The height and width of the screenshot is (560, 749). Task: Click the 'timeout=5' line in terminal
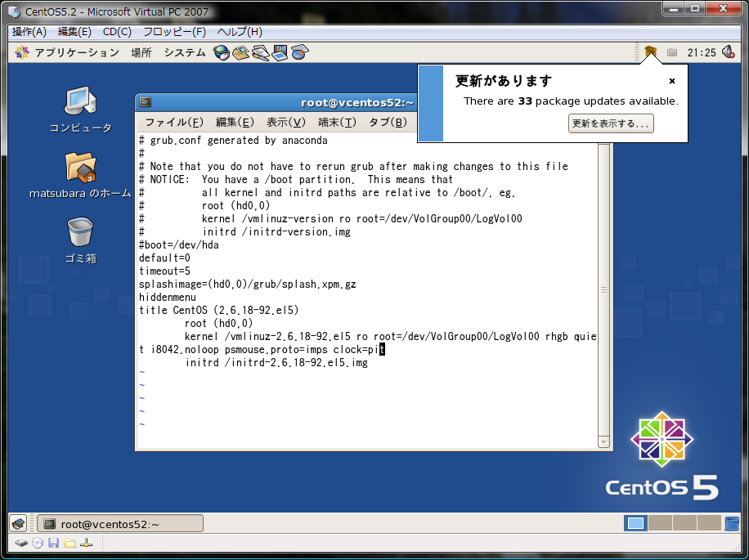coord(164,271)
